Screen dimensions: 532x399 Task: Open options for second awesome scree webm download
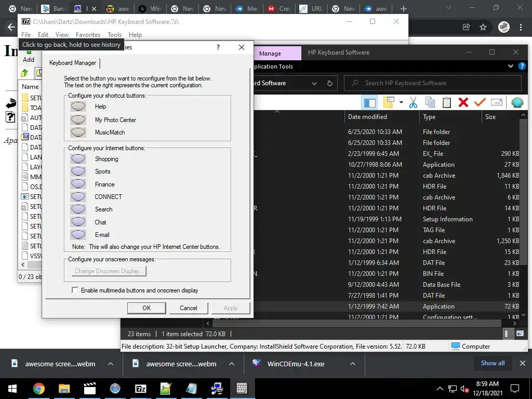(x=232, y=364)
